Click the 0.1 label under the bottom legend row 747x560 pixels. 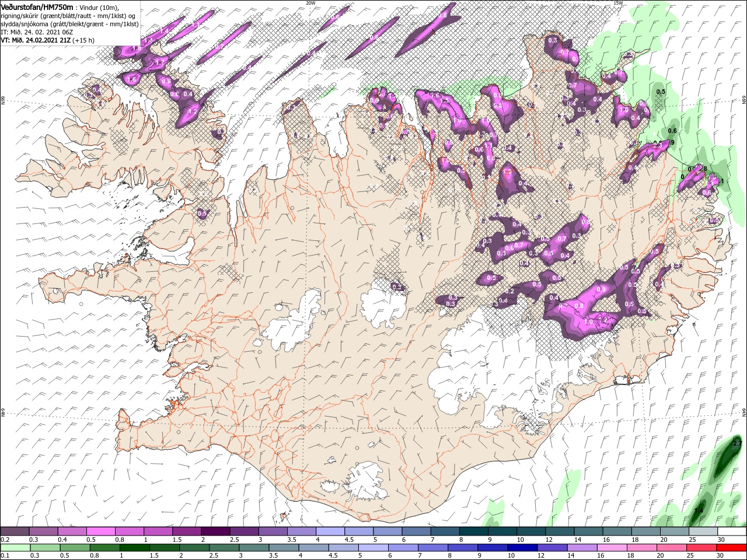pos(5,556)
